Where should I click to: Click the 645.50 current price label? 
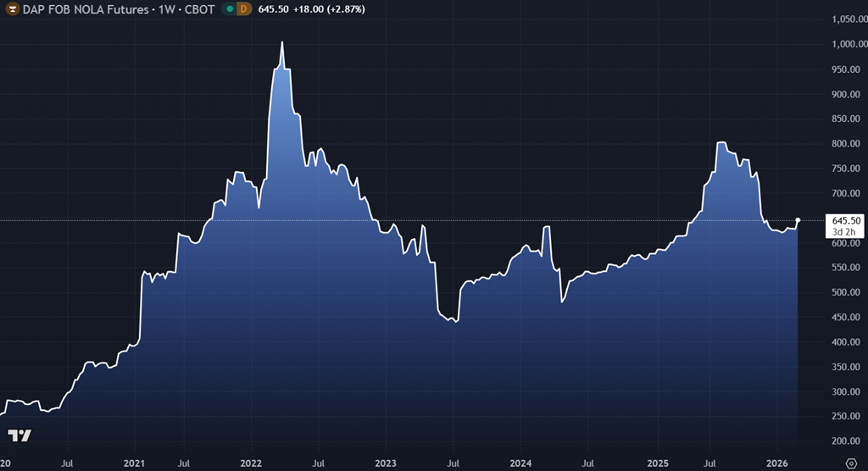pos(846,220)
